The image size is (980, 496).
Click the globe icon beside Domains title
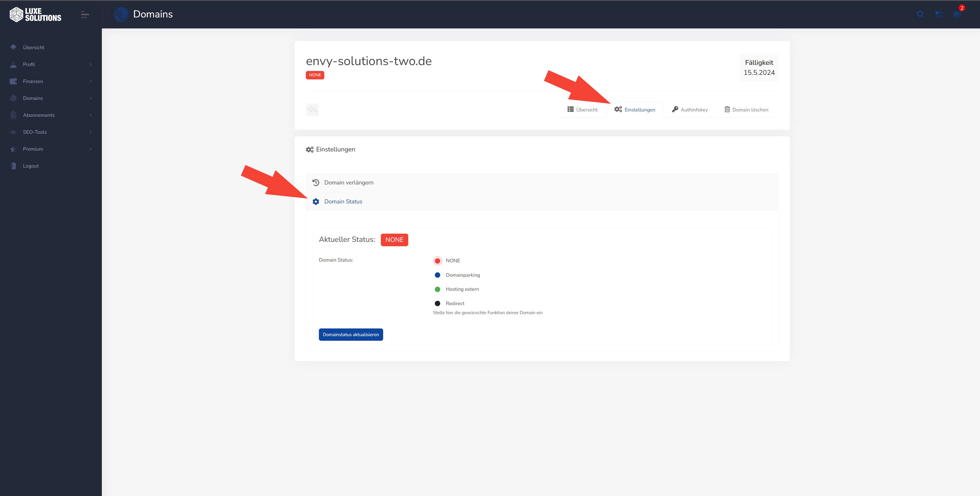121,15
